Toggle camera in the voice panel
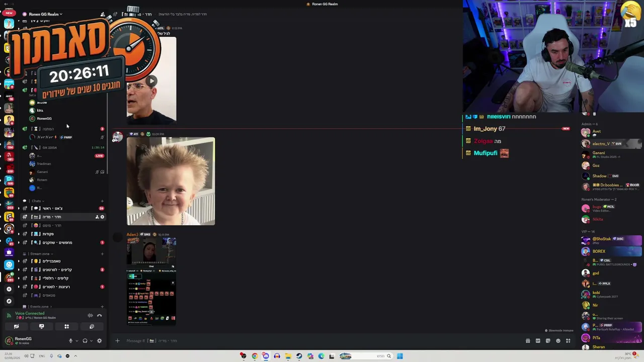This screenshot has width=644, height=362. [16, 326]
